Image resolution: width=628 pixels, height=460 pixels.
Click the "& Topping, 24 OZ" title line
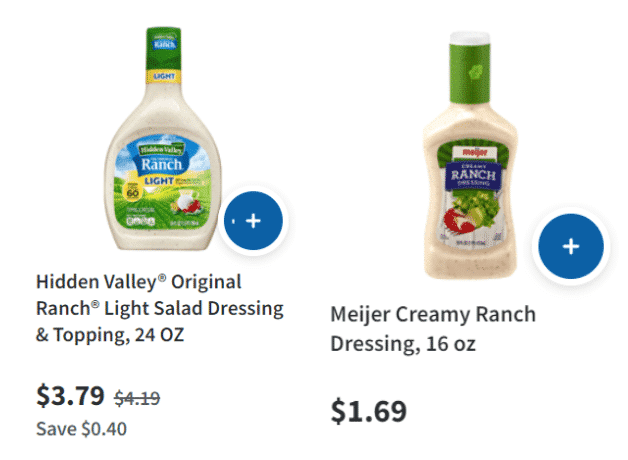click(110, 335)
